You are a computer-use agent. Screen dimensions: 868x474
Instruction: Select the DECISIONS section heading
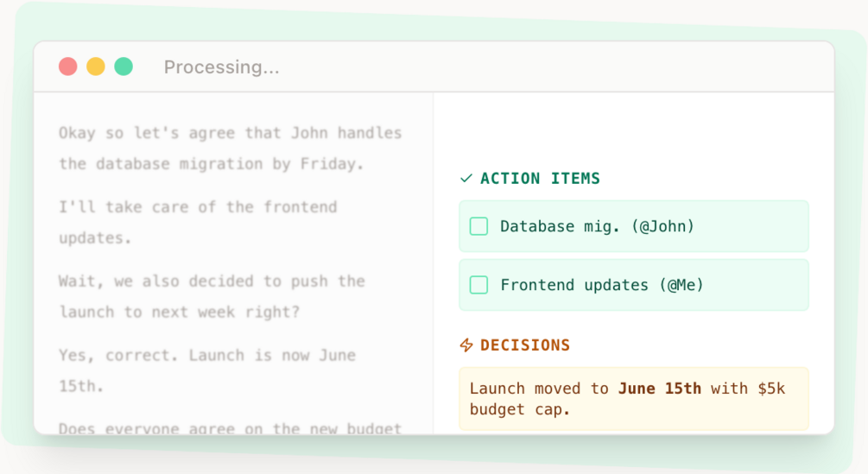[525, 345]
